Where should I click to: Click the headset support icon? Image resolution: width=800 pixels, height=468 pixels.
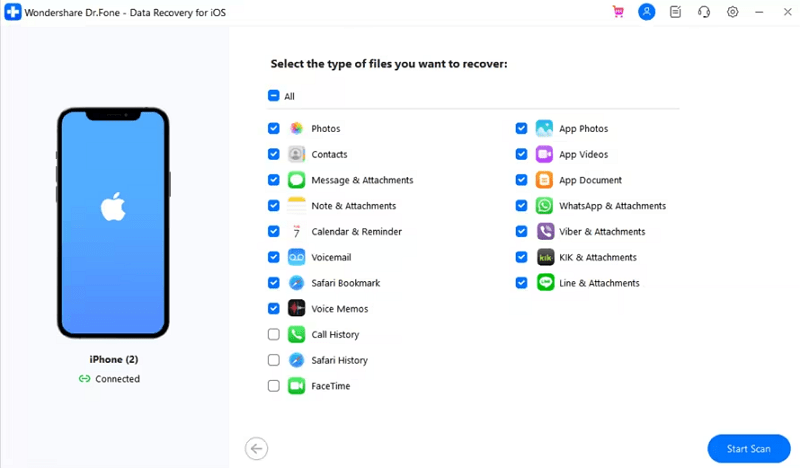tap(704, 12)
